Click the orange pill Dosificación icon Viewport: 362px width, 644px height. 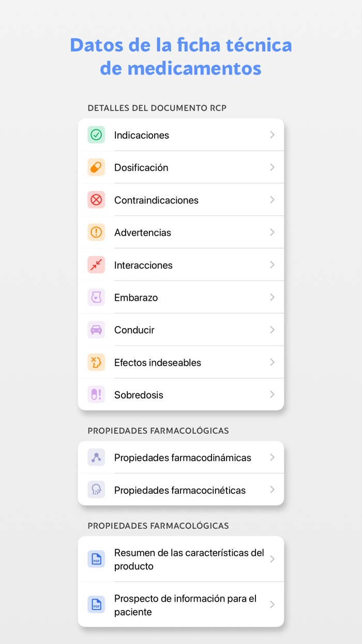click(96, 167)
